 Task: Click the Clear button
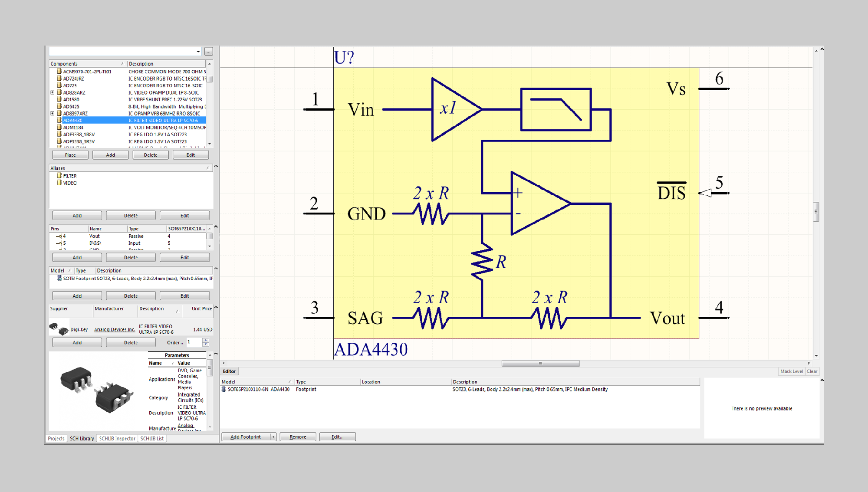coord(812,371)
